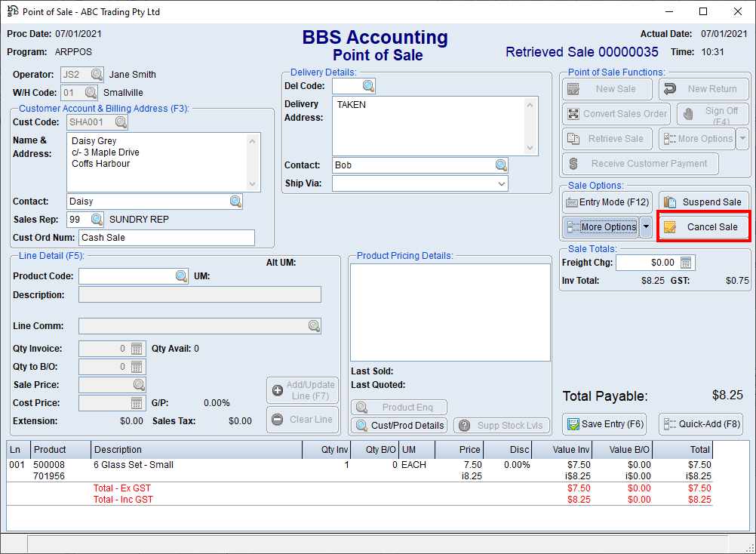The height and width of the screenshot is (554, 756).
Task: Click the Product Code input field
Action: [126, 276]
